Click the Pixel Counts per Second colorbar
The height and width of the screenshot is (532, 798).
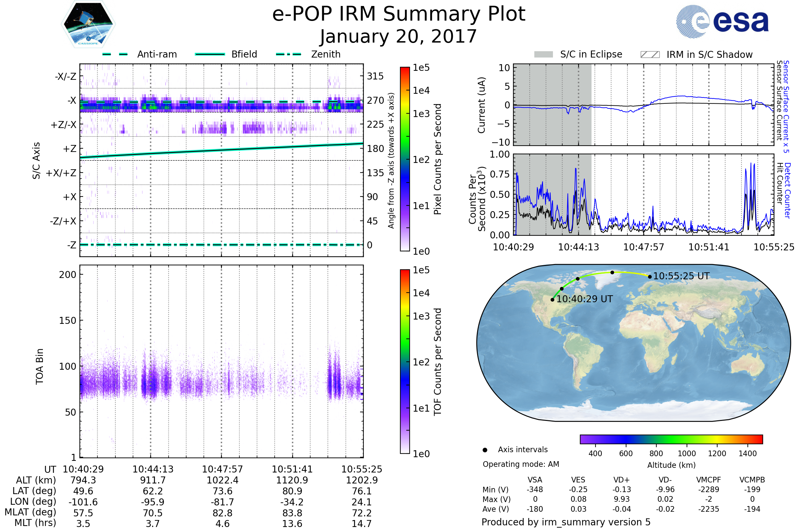[405, 159]
